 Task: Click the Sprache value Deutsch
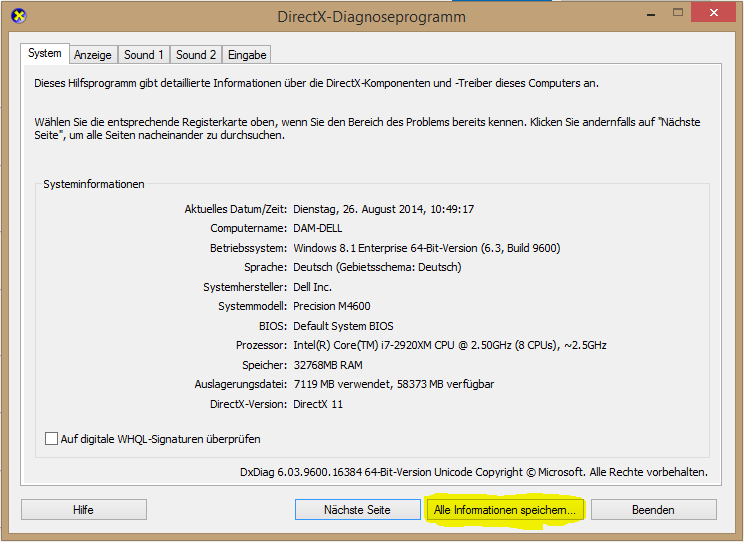pos(377,267)
